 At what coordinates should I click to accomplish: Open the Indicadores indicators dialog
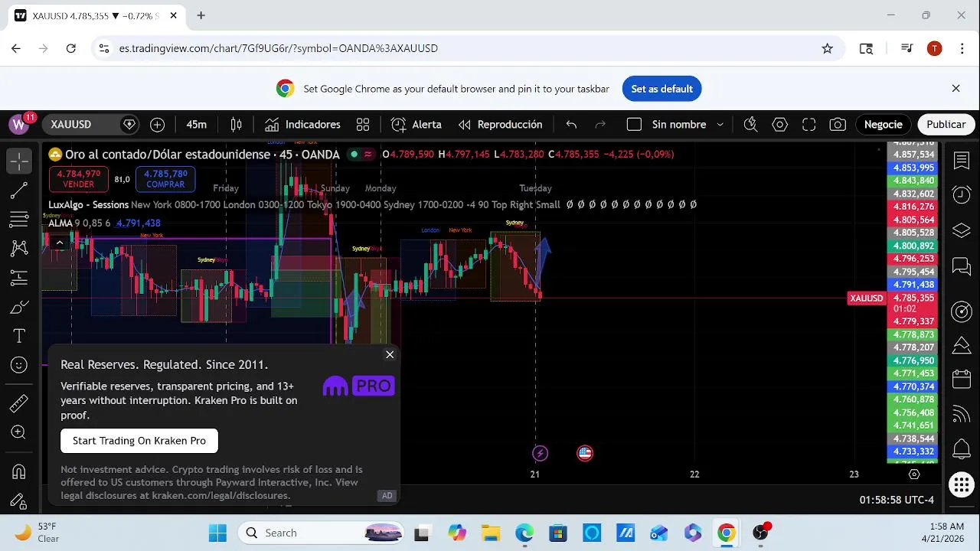point(302,124)
